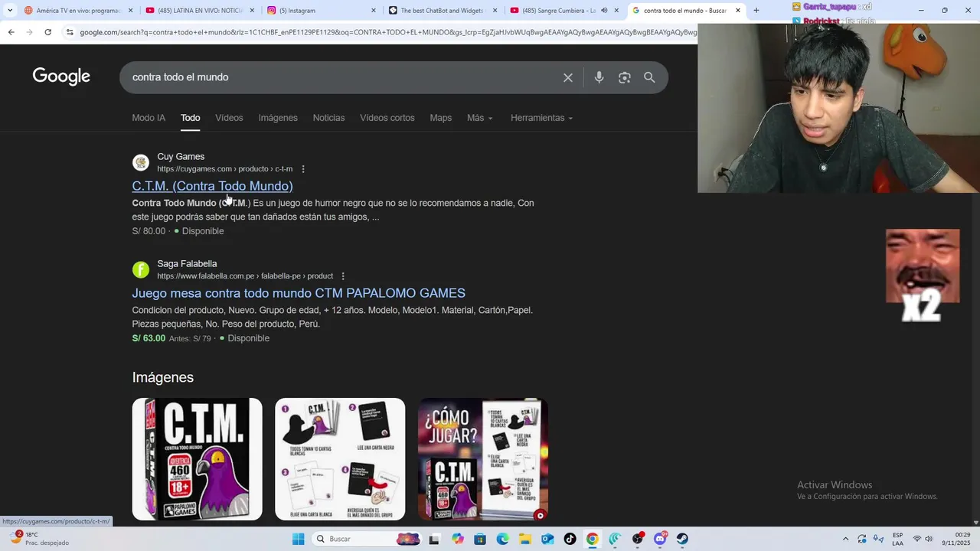Open more options for Saga Falabella result
The width and height of the screenshot is (980, 551).
[343, 276]
